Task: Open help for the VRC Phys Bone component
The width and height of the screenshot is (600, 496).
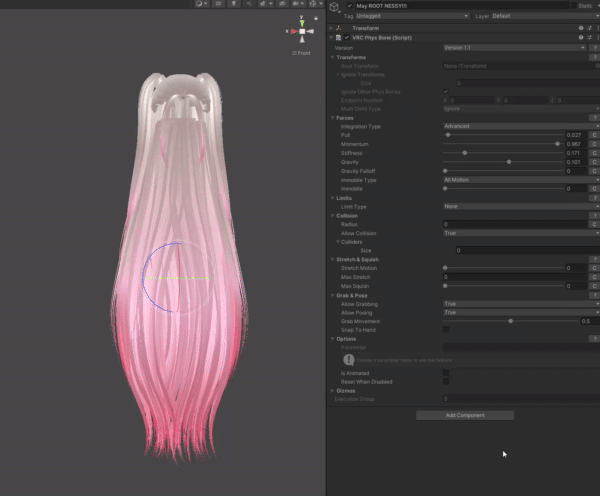Action: pos(579,37)
